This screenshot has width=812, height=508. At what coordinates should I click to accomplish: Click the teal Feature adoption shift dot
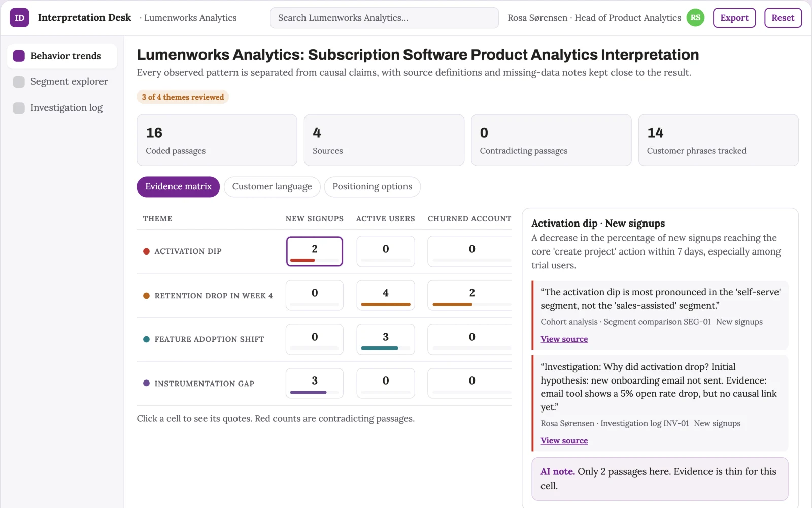pyautogui.click(x=146, y=339)
